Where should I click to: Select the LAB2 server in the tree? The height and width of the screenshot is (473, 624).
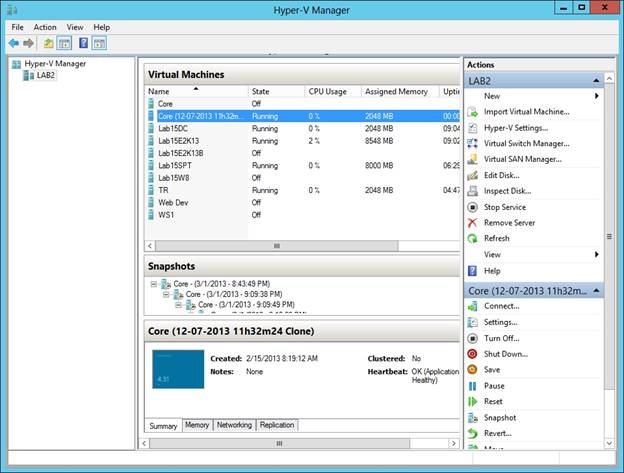tap(45, 75)
